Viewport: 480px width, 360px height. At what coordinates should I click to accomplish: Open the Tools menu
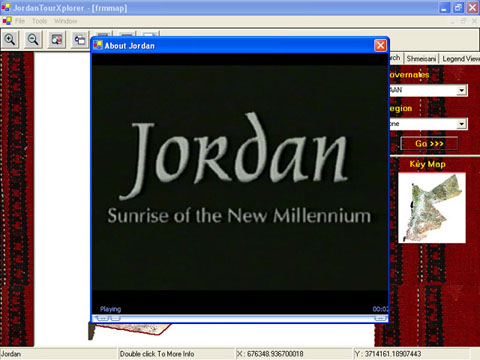(x=39, y=21)
